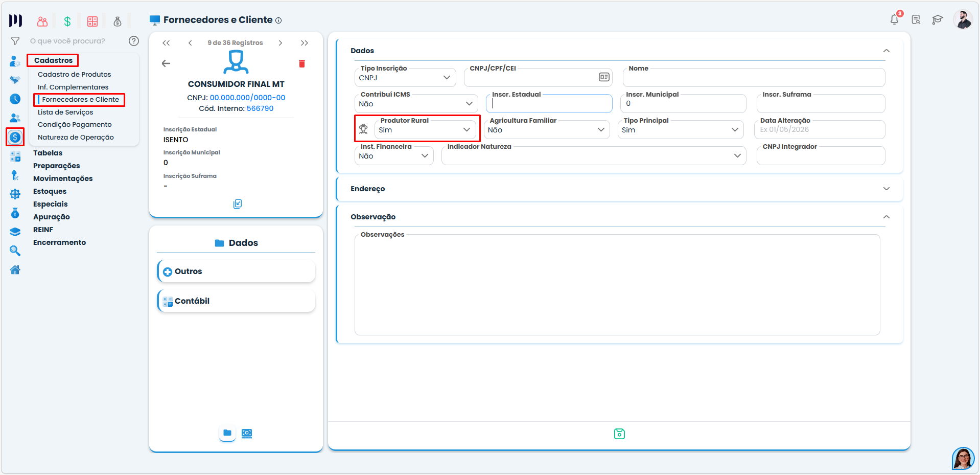Screen dimensions: 980x475
Task: Save record with green disk icon
Action: click(619, 434)
